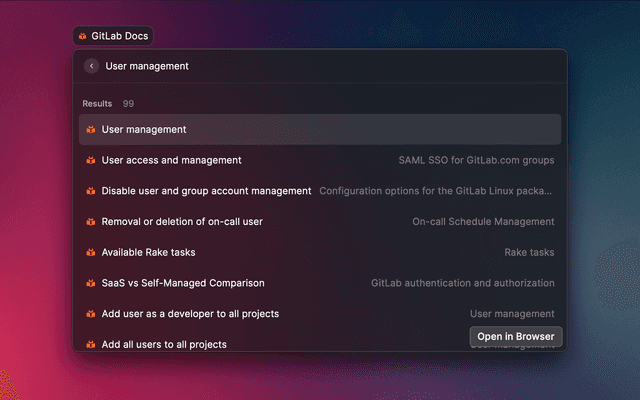The width and height of the screenshot is (640, 400).
Task: Choose Removal or deletion of on-call user
Action: [182, 222]
